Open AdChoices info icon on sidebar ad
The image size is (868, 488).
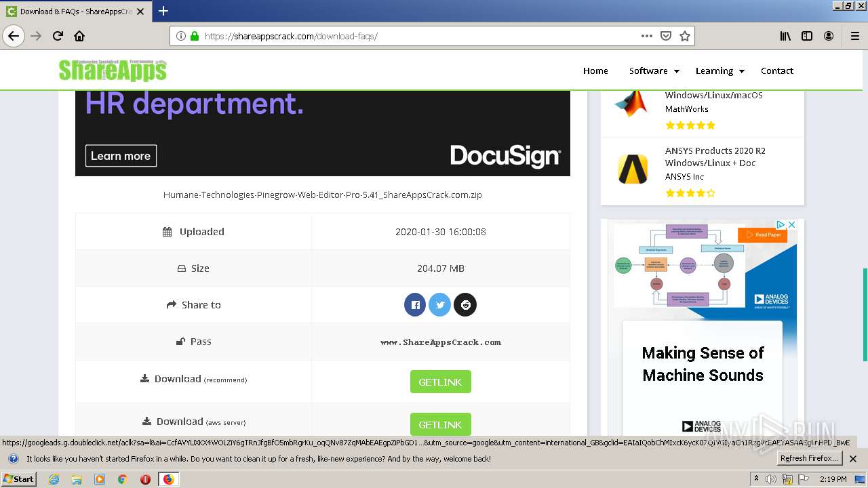click(781, 224)
